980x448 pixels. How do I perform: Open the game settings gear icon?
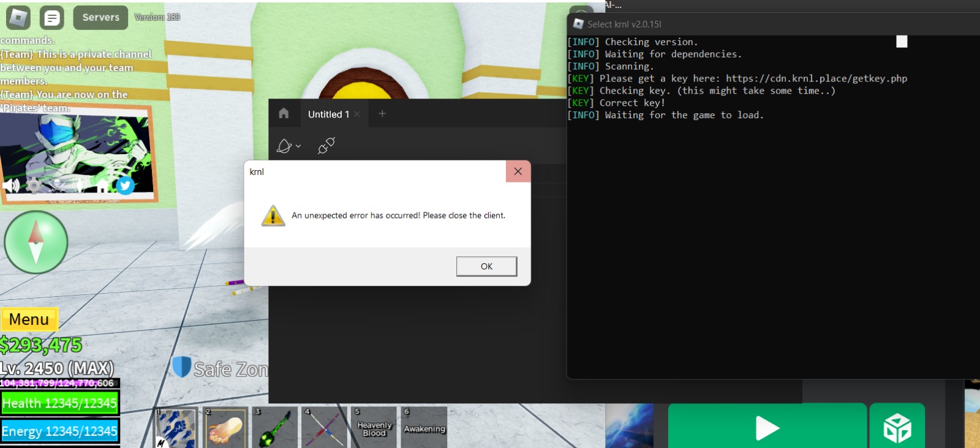pos(34,185)
